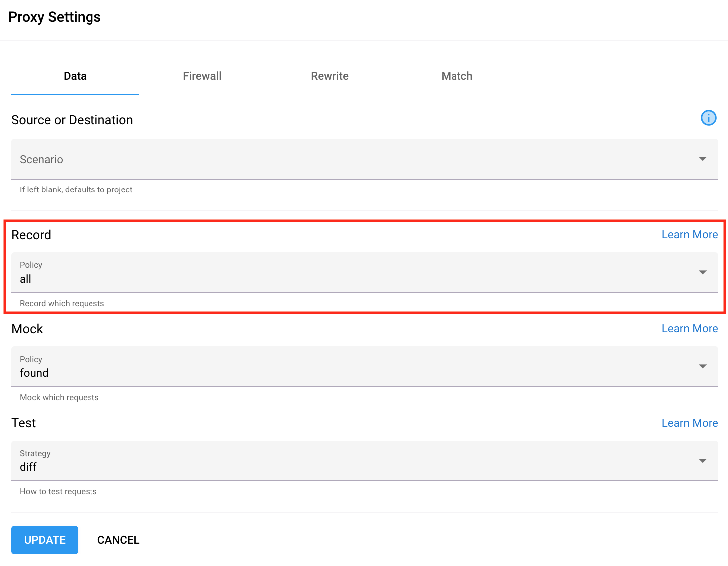Open Record policy field showing 'all'
Screen dimensions: 728x566
[x=348, y=273]
